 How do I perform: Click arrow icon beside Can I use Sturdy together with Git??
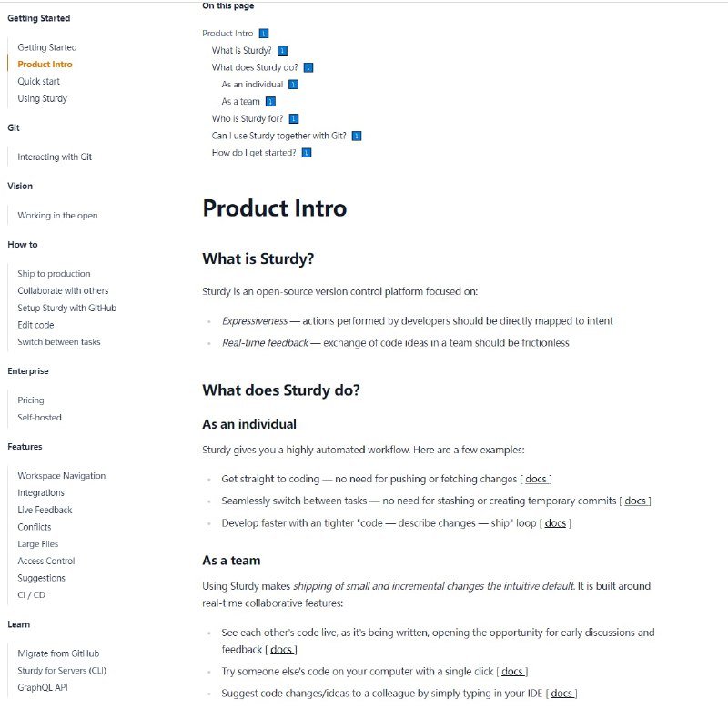click(357, 136)
